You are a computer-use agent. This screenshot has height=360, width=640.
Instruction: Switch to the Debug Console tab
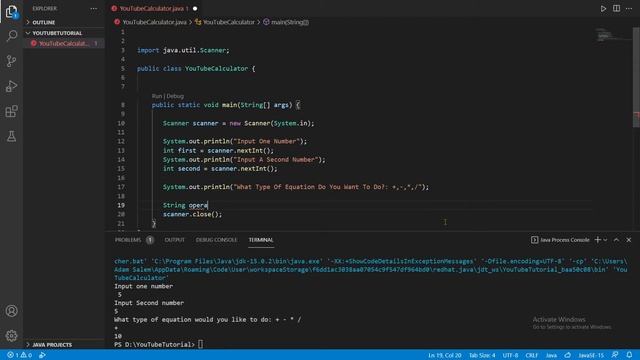coord(216,240)
